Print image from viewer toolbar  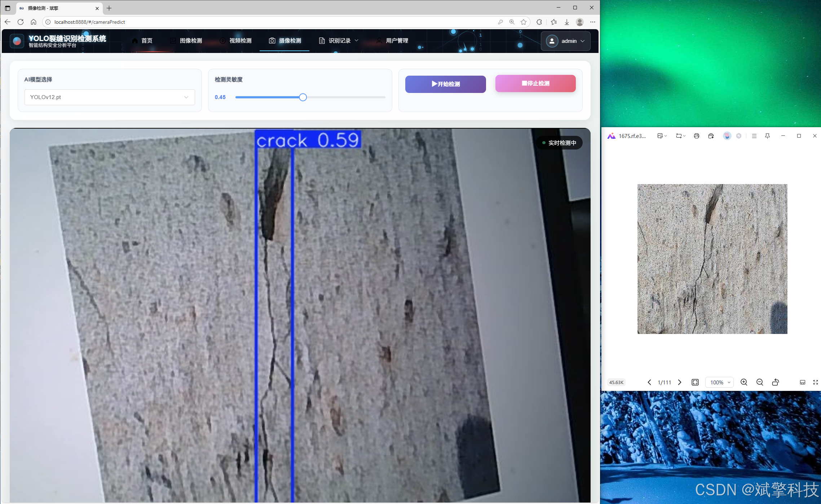[x=696, y=136]
